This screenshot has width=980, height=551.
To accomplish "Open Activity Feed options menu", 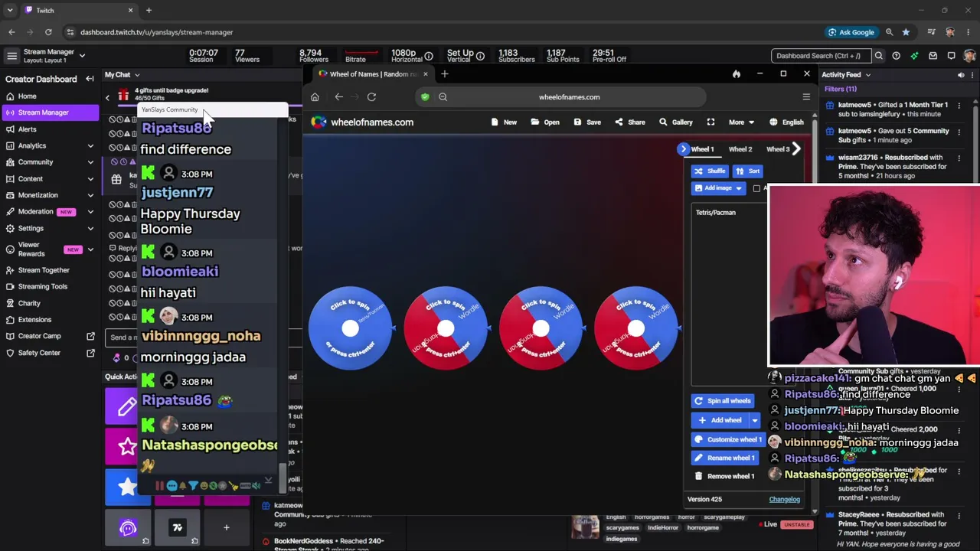I will tap(973, 75).
